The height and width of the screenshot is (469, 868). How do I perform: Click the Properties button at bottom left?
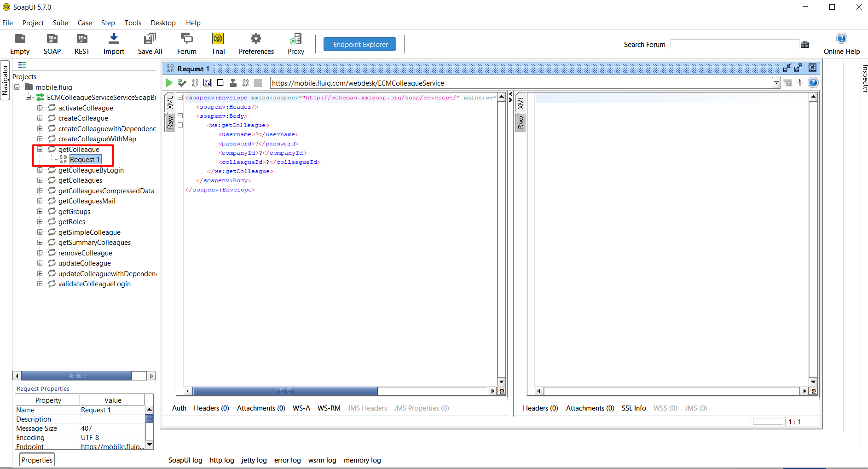pyautogui.click(x=37, y=460)
